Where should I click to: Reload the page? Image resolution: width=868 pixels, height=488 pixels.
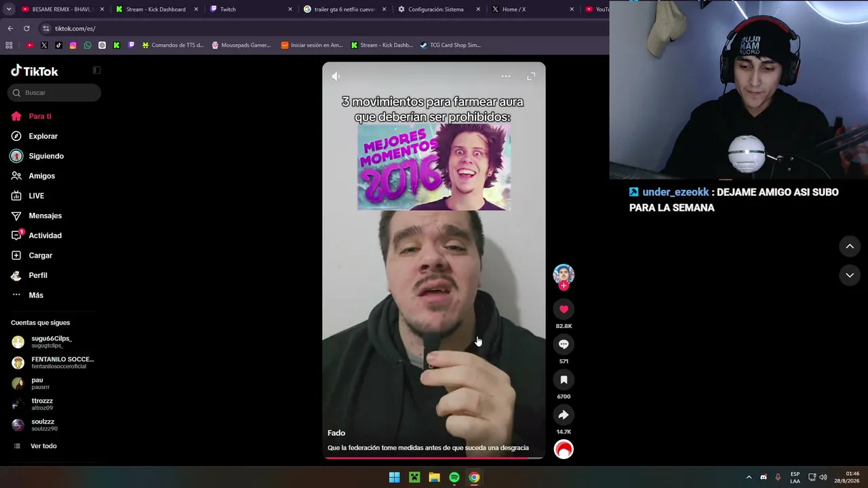pyautogui.click(x=26, y=28)
